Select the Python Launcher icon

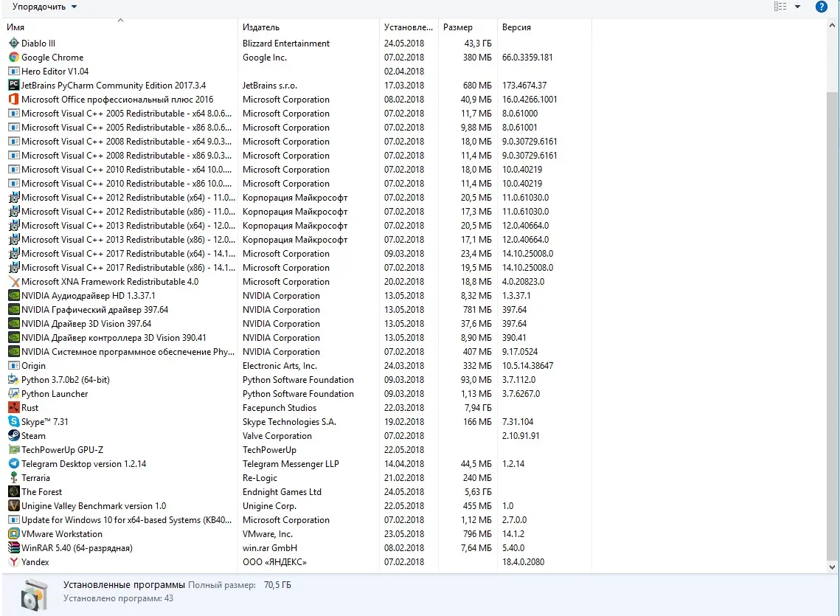14,393
